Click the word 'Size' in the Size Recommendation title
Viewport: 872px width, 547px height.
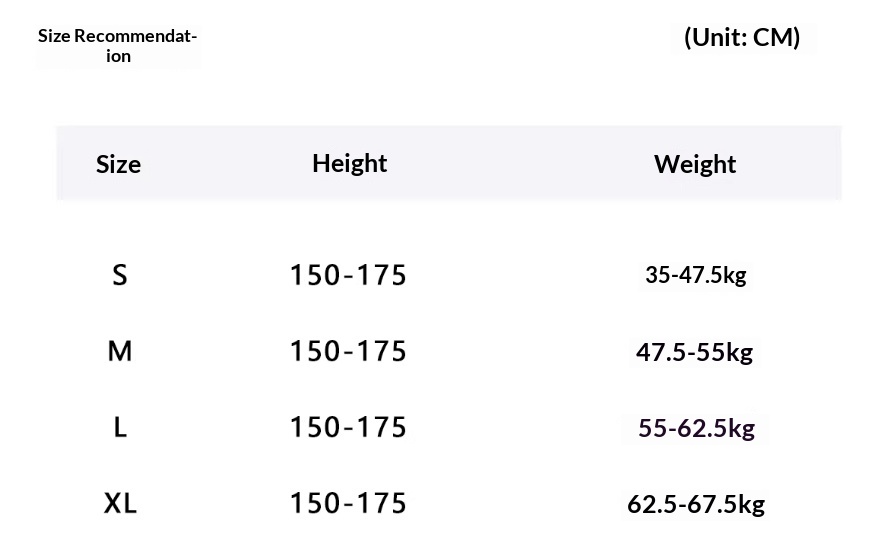point(54,37)
